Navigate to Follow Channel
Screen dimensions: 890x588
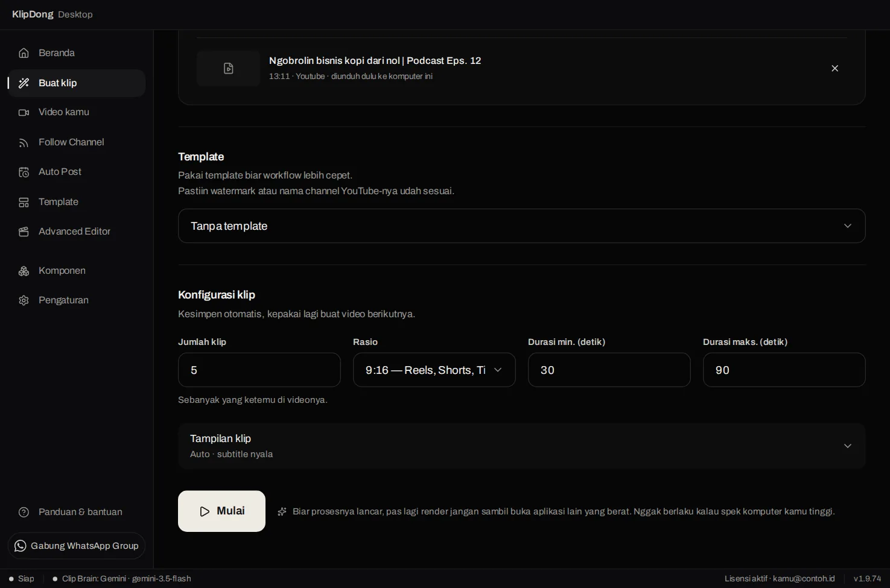[x=77, y=142]
